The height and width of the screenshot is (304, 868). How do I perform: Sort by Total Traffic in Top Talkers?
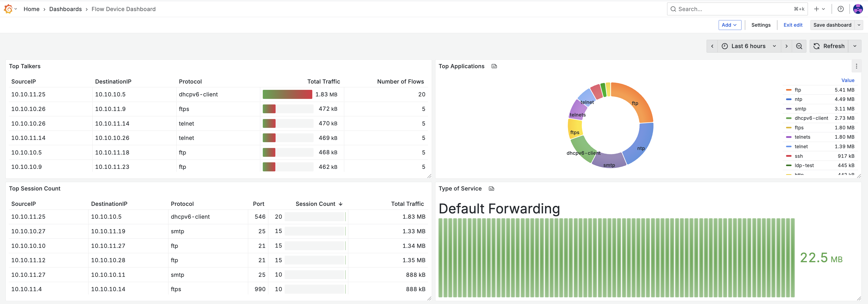(323, 81)
